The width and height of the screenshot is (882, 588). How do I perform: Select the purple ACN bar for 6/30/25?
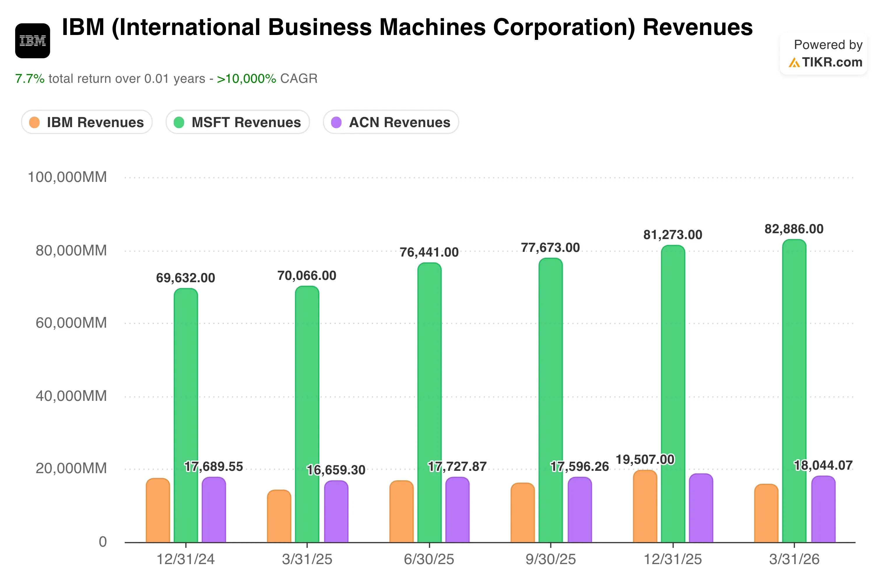pyautogui.click(x=457, y=510)
